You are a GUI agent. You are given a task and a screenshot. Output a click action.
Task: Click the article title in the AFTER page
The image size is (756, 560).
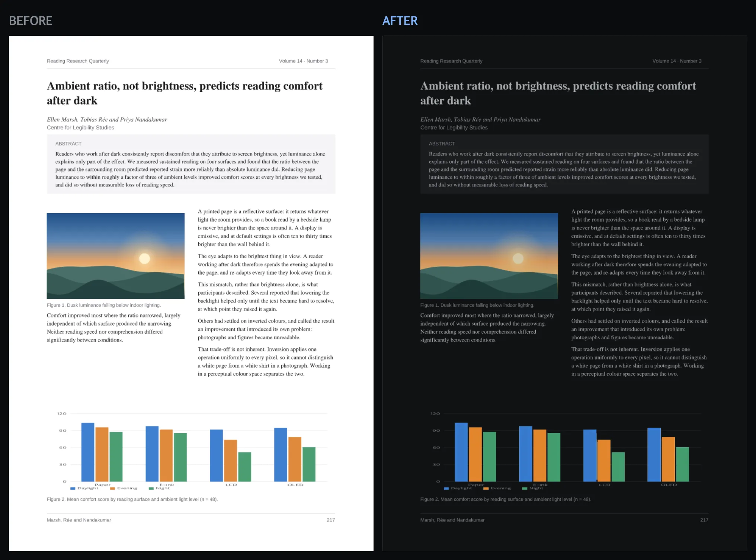558,93
